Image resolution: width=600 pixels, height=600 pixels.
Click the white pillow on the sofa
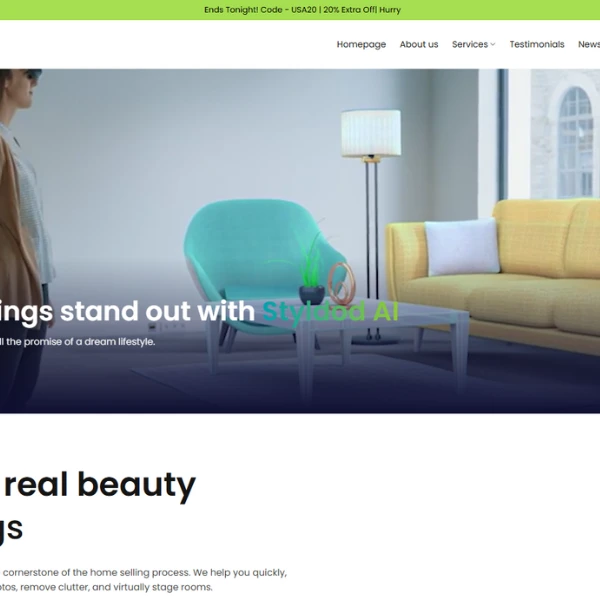(462, 247)
